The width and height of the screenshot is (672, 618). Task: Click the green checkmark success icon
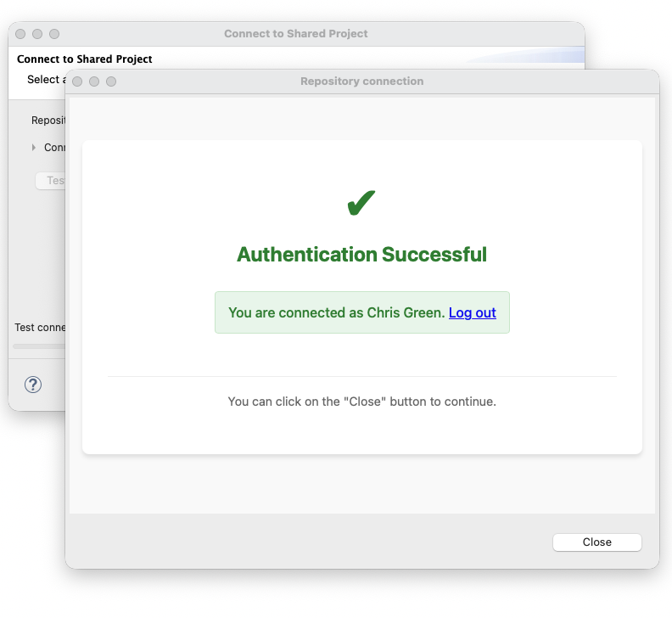tap(361, 205)
